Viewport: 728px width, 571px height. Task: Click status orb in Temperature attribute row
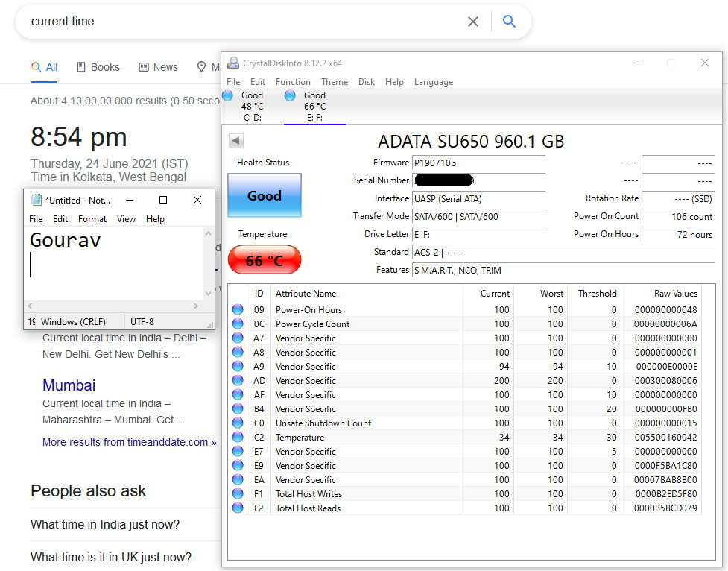(238, 437)
